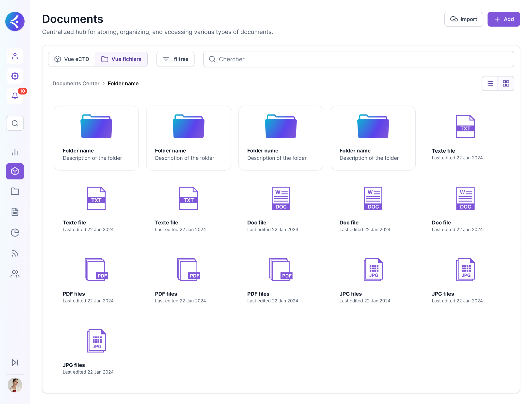Image resolution: width=532 pixels, height=411 pixels.
Task: Open settings gear in sidebar
Action: [15, 76]
